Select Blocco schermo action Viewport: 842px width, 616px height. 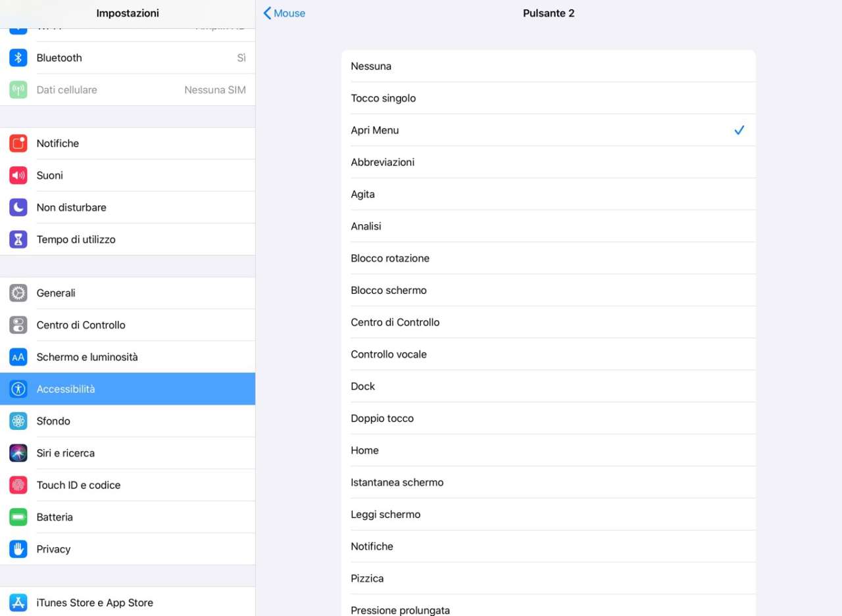pos(549,291)
